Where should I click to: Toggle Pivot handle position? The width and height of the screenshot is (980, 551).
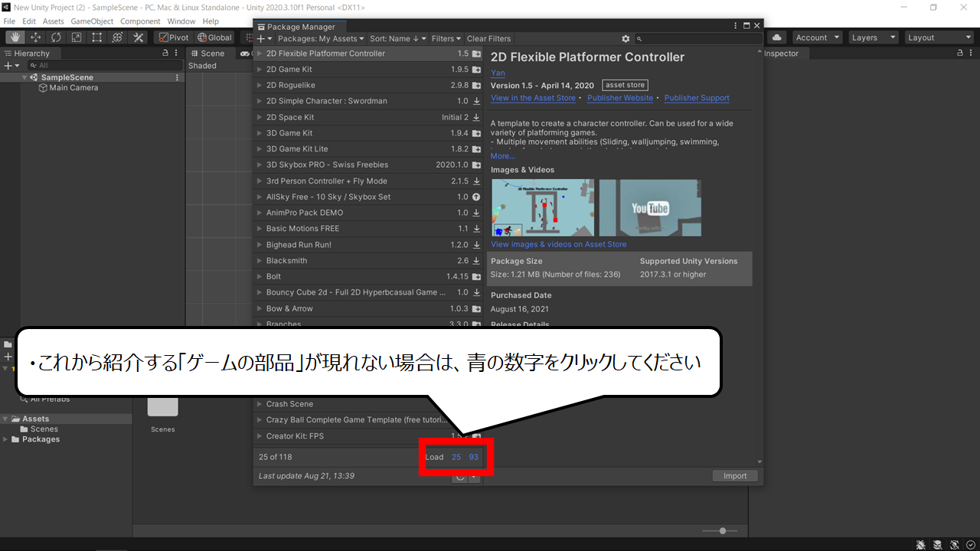click(174, 37)
